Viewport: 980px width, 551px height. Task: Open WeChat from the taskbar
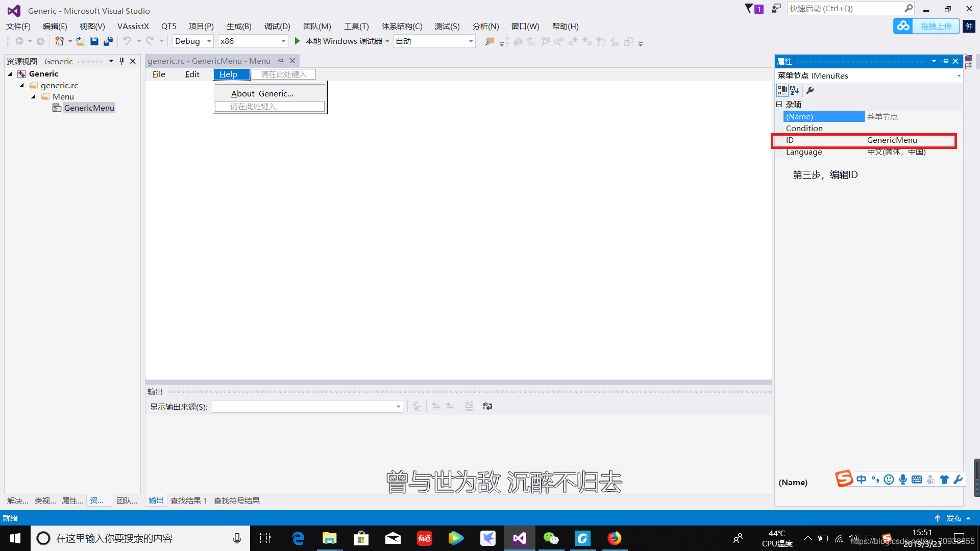[x=551, y=538]
